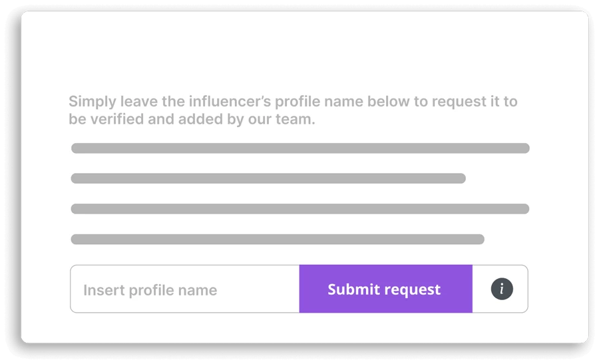
Task: Submit the profile verification request
Action: [386, 289]
